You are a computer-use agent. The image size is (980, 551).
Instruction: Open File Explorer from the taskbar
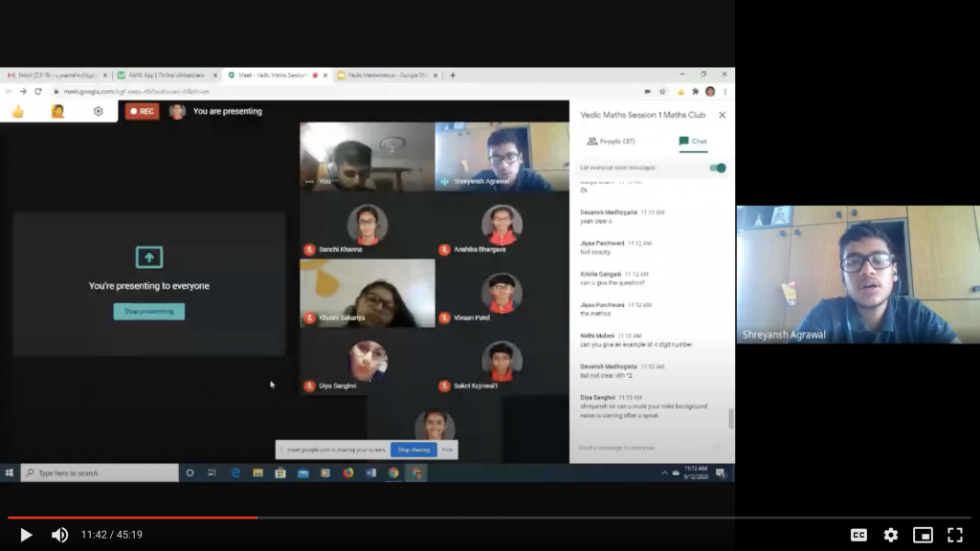(258, 473)
